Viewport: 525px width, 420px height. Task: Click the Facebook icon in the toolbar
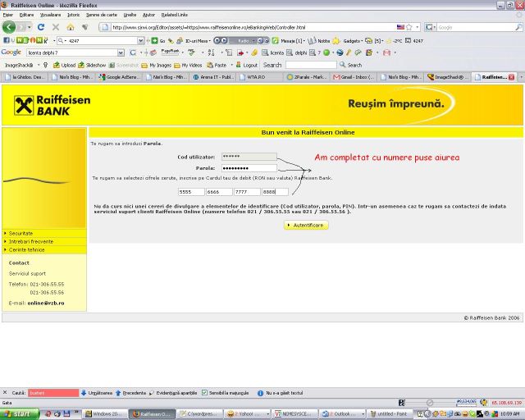(x=6, y=40)
